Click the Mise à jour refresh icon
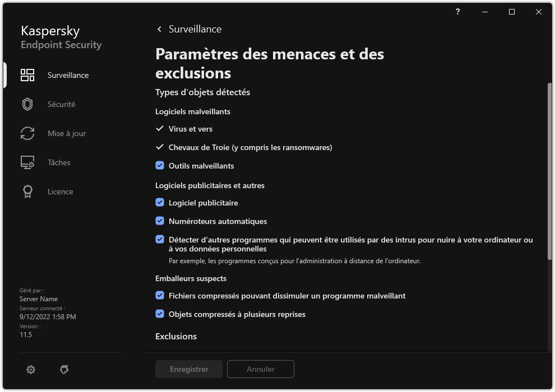555x392 pixels. tap(27, 133)
